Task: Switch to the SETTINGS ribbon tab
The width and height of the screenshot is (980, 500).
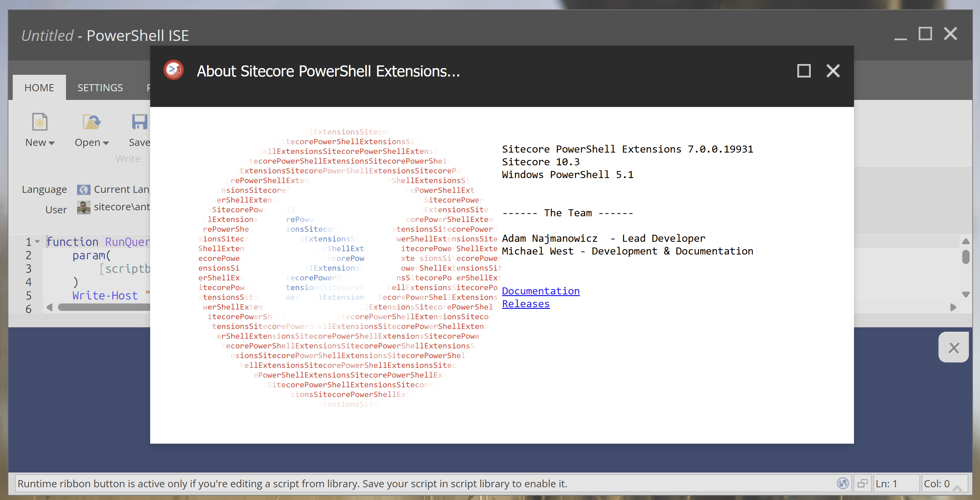Action: (100, 87)
